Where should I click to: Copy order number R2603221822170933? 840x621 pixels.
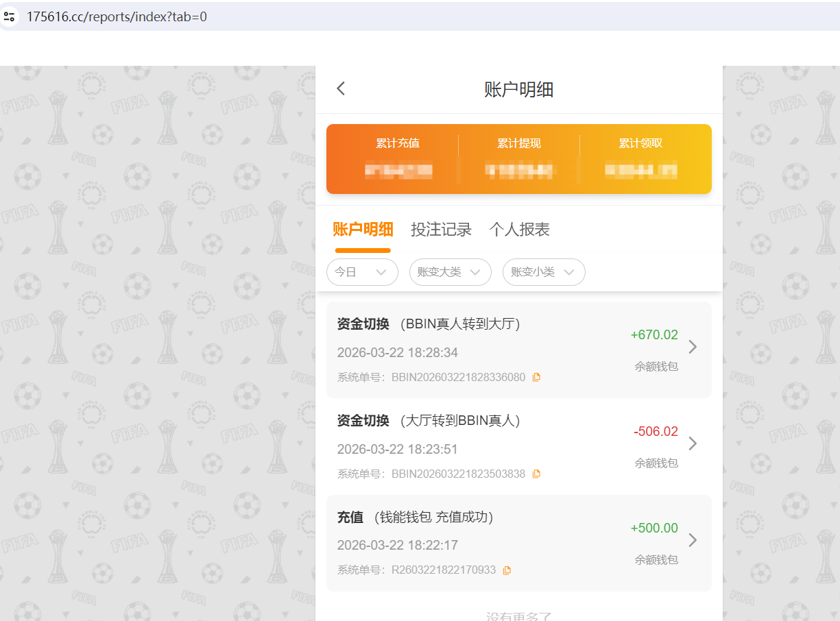click(507, 570)
